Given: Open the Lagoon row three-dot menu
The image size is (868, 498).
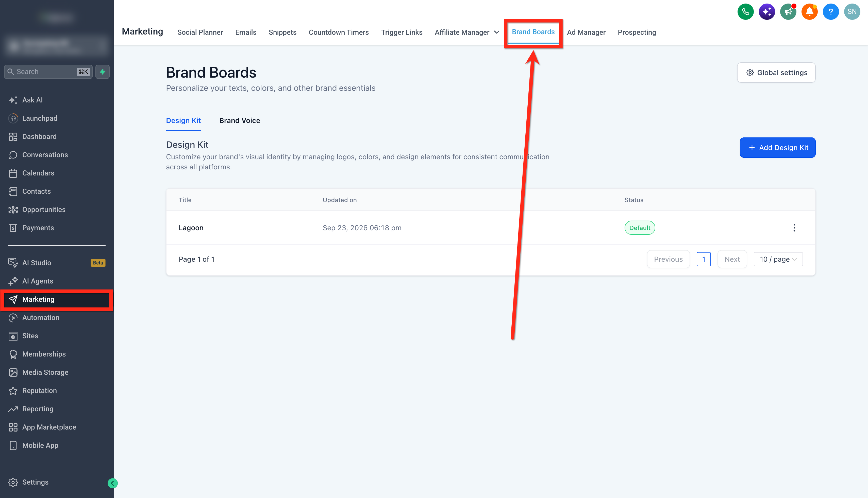Looking at the screenshot, I should pyautogui.click(x=794, y=228).
